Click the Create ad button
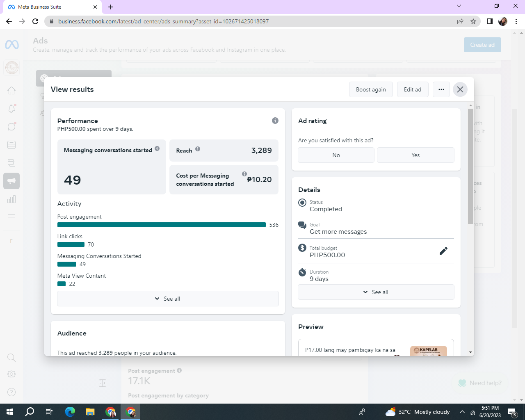The image size is (525, 420). tap(482, 45)
